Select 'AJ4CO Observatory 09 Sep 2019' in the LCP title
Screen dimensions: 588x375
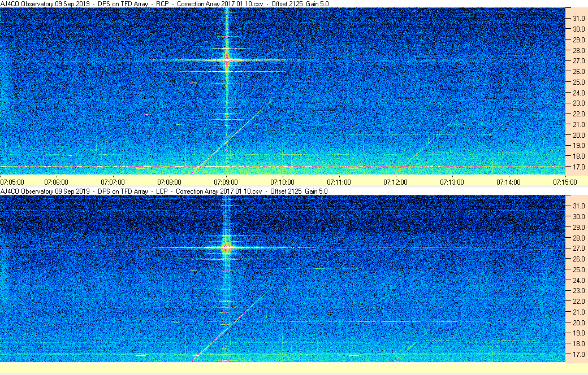point(45,191)
